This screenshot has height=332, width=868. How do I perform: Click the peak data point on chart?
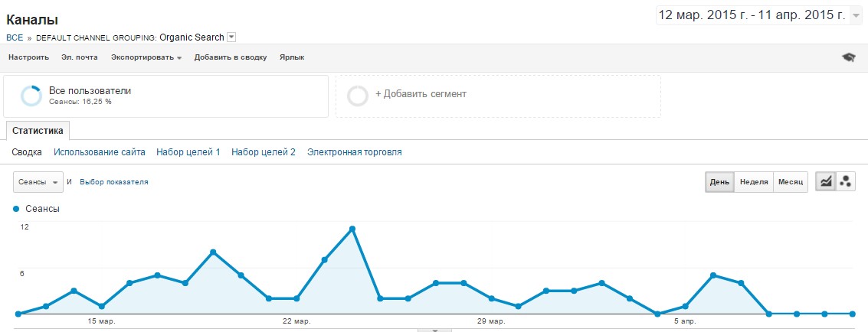pyautogui.click(x=352, y=229)
